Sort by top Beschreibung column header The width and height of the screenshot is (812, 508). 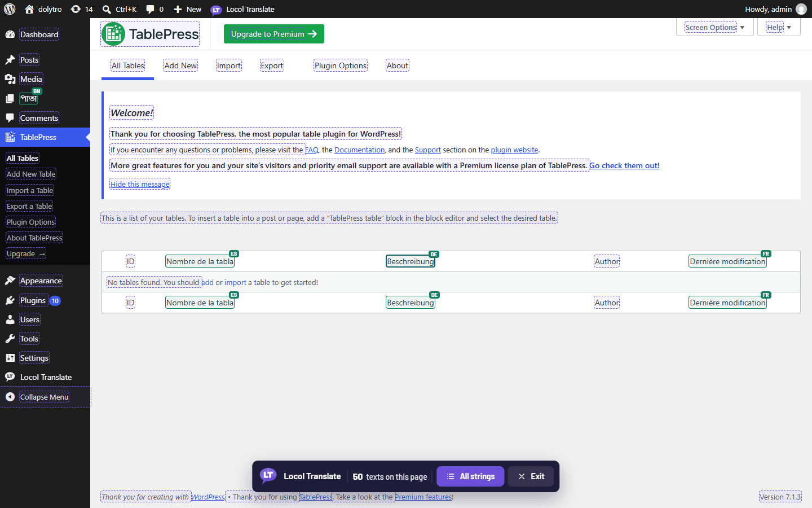411,261
